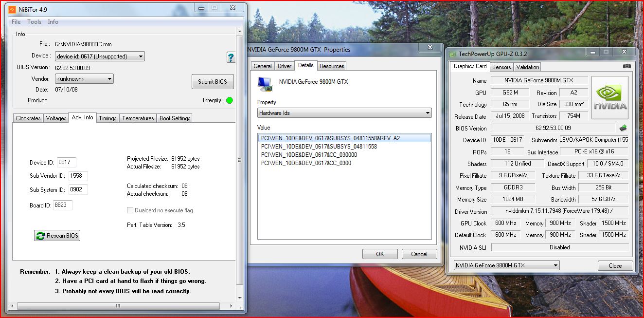Click the Revision field showing A2

[573, 93]
